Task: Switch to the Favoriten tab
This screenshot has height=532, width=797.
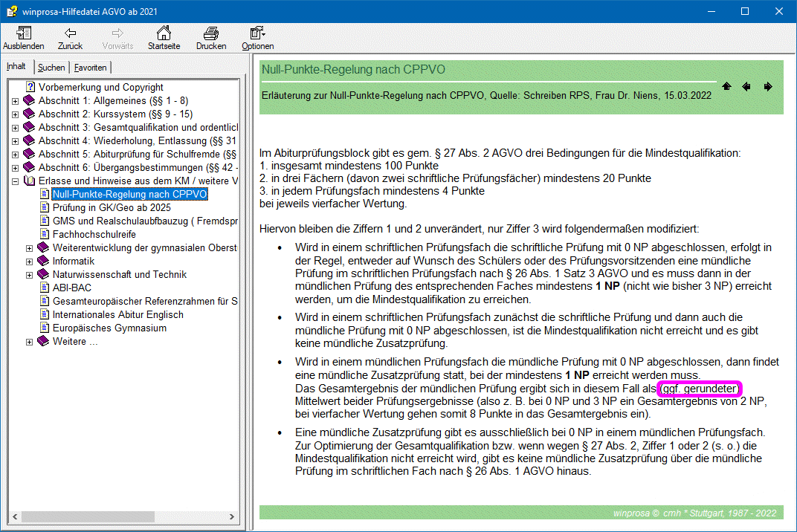Action: pyautogui.click(x=91, y=68)
